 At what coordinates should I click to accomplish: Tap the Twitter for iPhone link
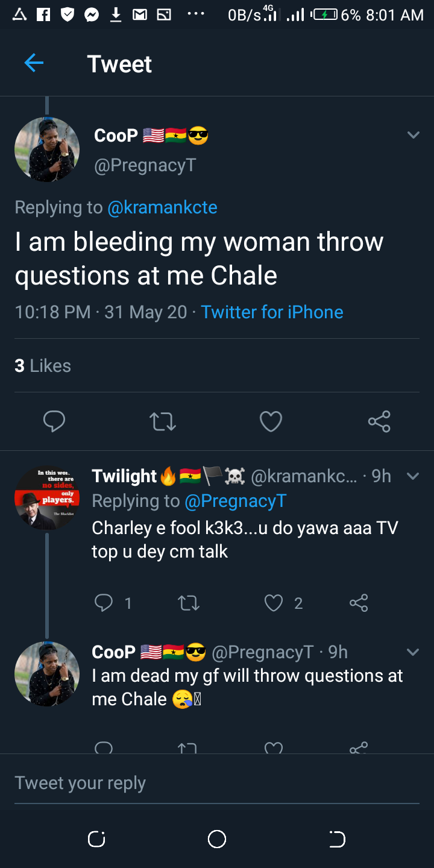click(272, 312)
